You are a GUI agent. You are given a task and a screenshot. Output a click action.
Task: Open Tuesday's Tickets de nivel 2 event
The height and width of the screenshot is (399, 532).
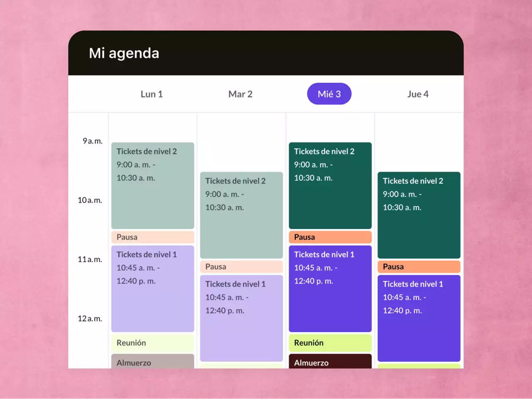point(241,215)
